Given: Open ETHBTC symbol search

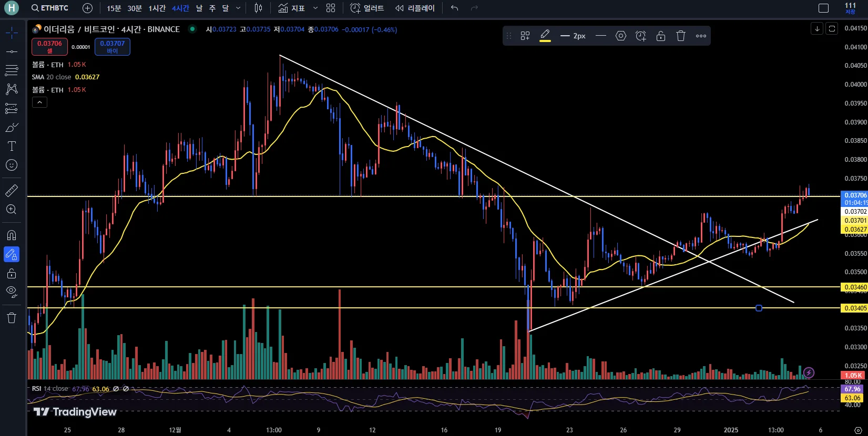Looking at the screenshot, I should click(x=50, y=8).
